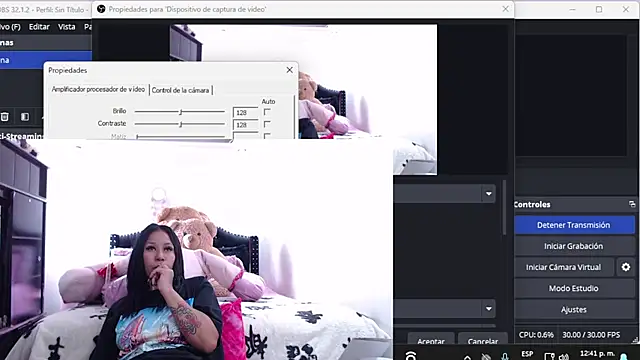
Task: Click the OBS window resize grip
Action: (635, 340)
